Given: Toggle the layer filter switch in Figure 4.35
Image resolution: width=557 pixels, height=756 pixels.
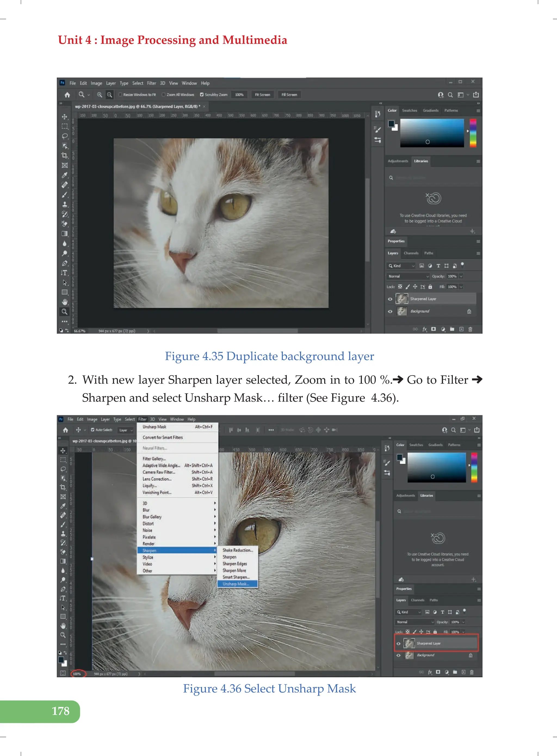Looking at the screenshot, I should [x=462, y=265].
